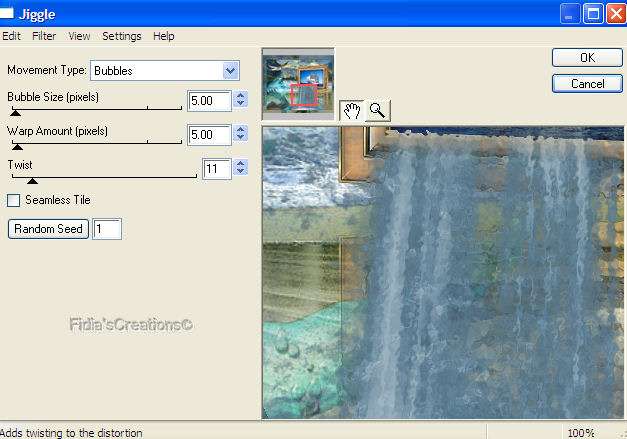627x439 pixels.
Task: Click the Cancel button
Action: coord(587,84)
